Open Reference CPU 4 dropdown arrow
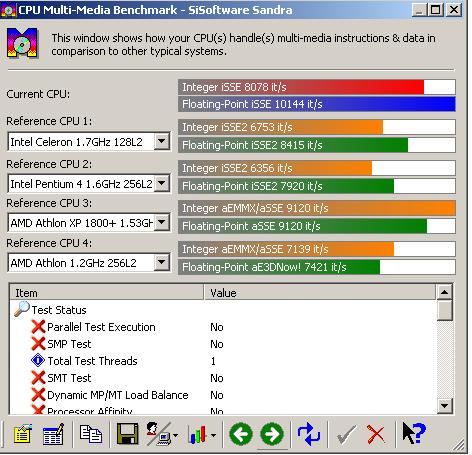 (x=162, y=263)
